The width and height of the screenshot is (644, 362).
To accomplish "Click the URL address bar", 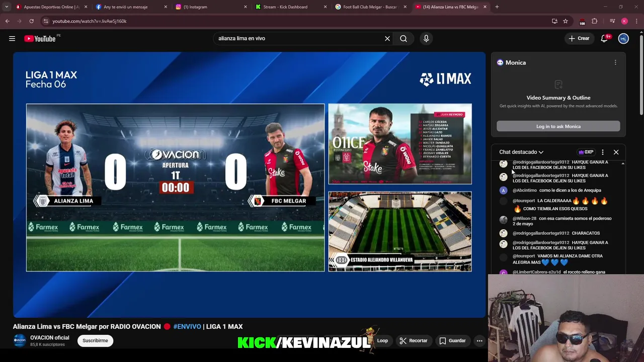I will [297, 21].
